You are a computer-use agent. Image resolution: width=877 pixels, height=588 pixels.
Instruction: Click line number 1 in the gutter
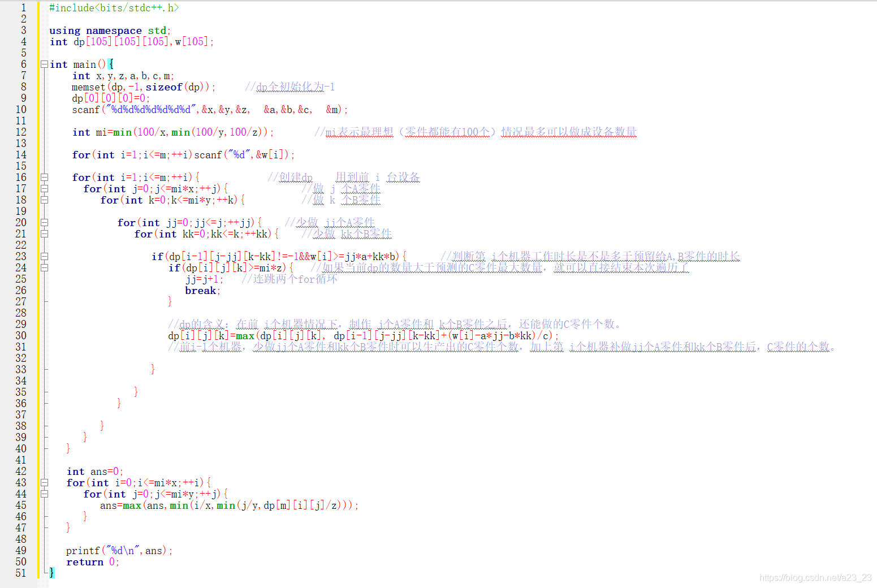click(x=24, y=8)
